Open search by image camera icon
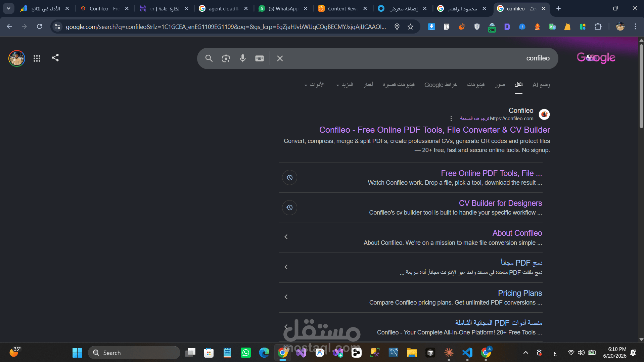Screen dimensions: 644x362 (x=226, y=58)
